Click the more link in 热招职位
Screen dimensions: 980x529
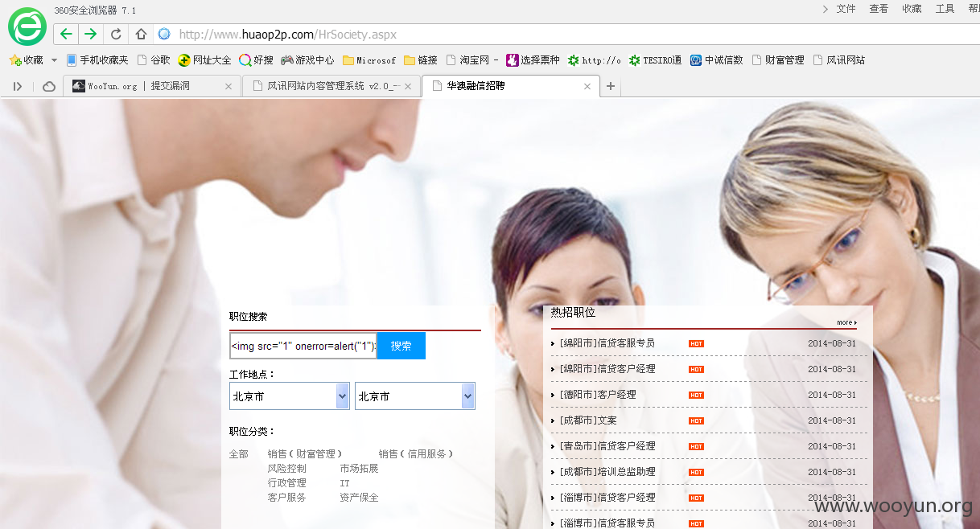click(x=846, y=322)
